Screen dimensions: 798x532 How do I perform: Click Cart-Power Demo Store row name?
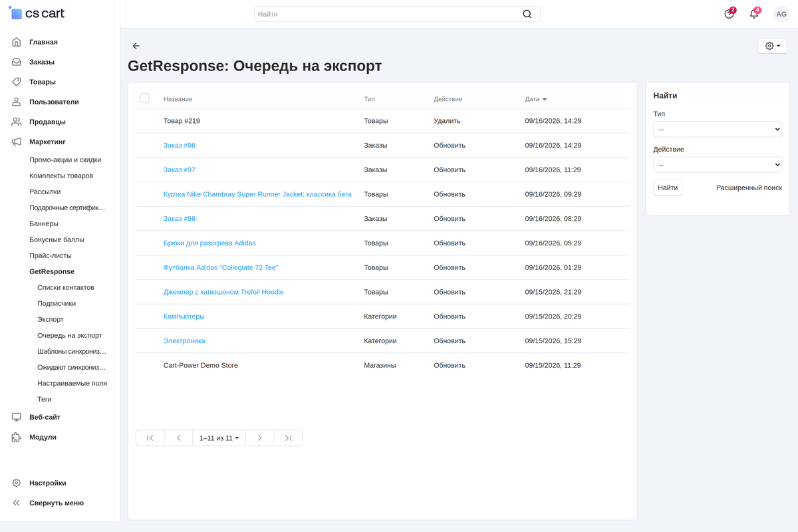point(201,365)
